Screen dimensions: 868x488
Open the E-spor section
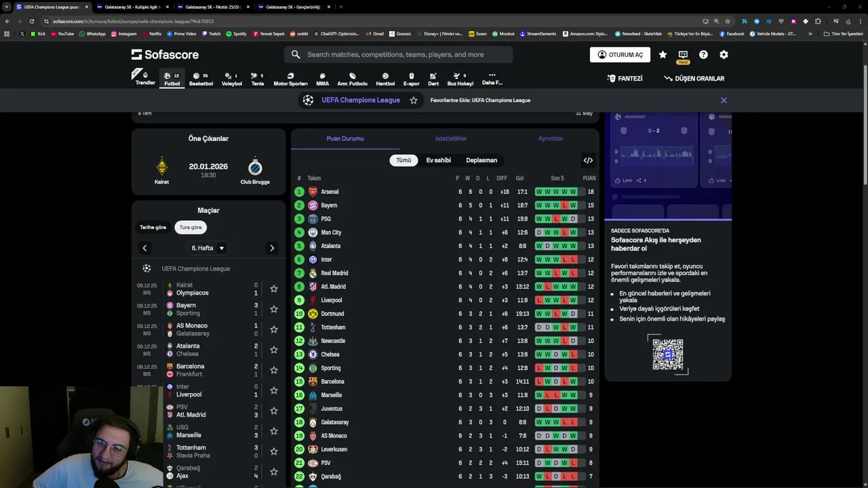[412, 79]
